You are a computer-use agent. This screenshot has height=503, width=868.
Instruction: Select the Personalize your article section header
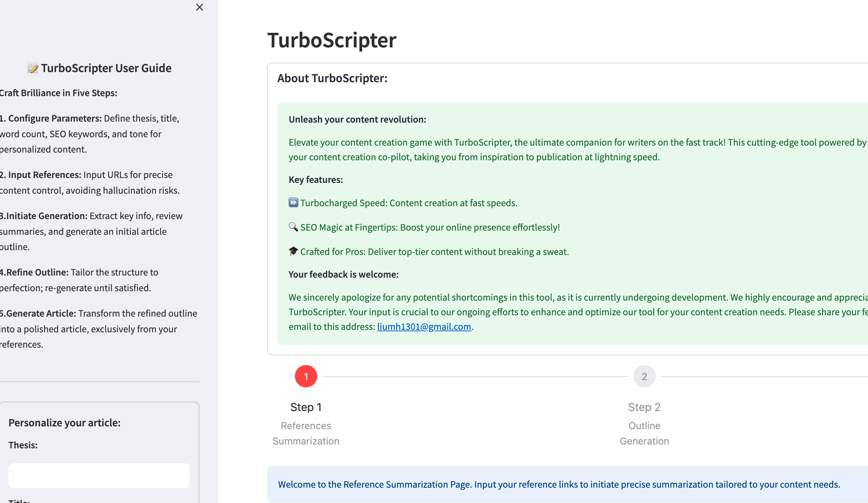point(64,423)
